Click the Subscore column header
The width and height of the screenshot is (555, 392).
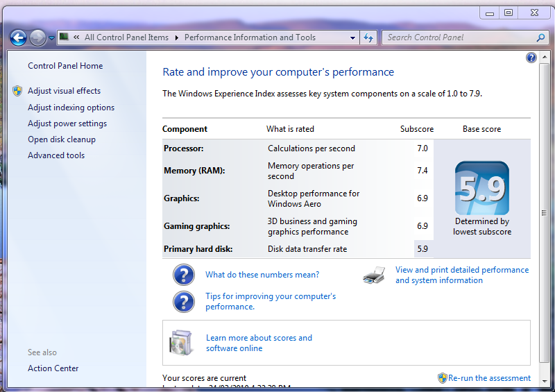point(417,129)
